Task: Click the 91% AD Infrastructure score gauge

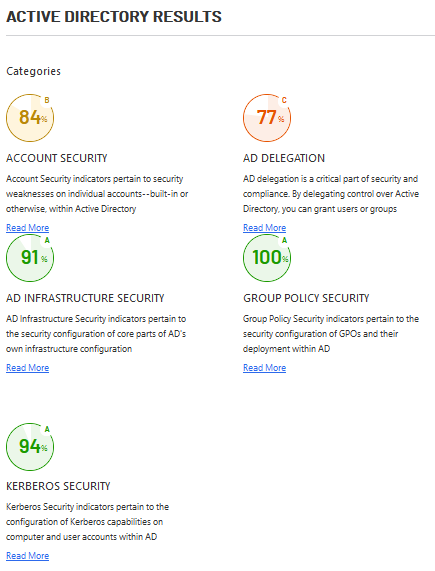Action: pos(30,258)
